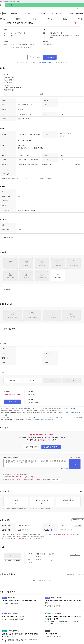Click the top 고용24 입사지원 button
The width and height of the screenshot is (84, 644).
[x=50, y=57]
